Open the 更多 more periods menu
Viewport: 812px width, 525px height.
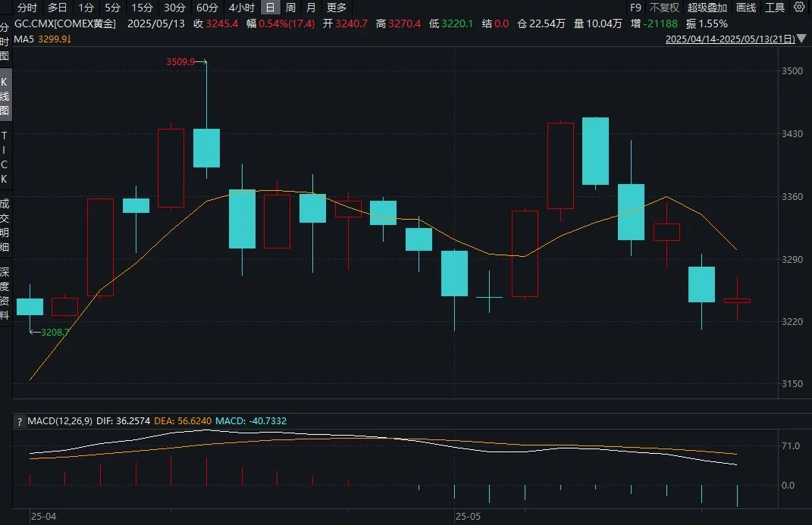tap(337, 8)
